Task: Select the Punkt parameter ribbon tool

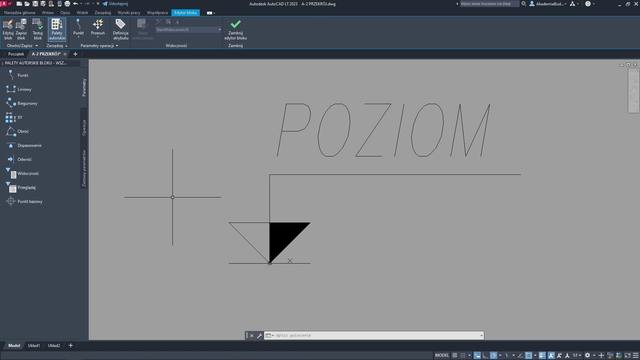Action: [x=78, y=28]
